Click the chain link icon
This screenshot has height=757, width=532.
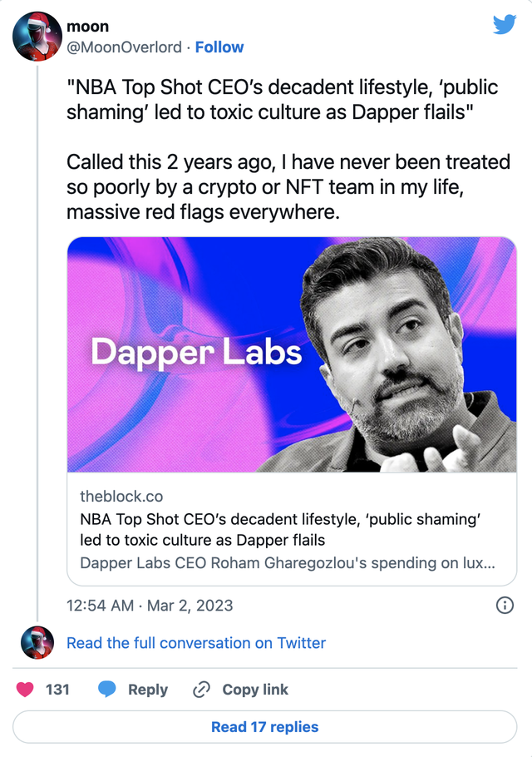200,690
